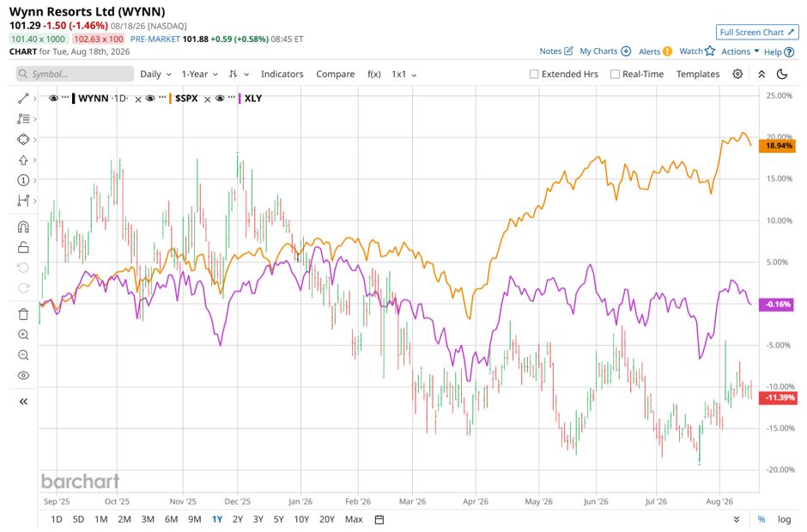Remove the WYNN series with X
The width and height of the screenshot is (807, 532).
[x=138, y=100]
